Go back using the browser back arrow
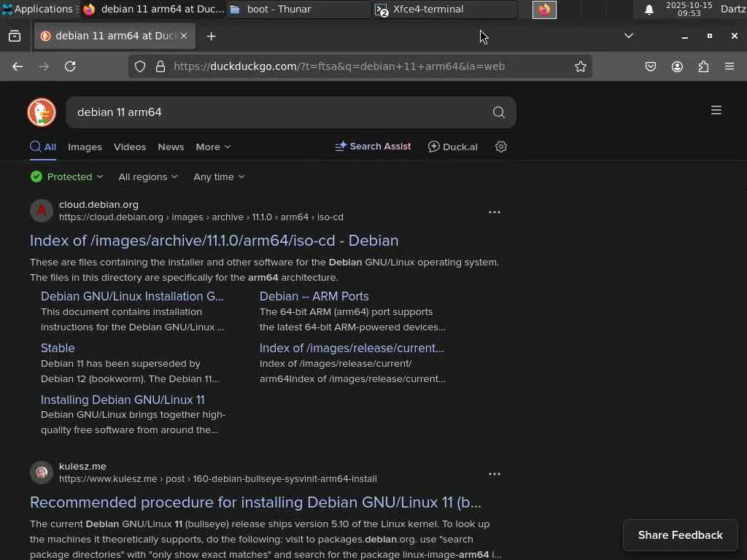Viewport: 747px width, 560px height. pos(18,66)
